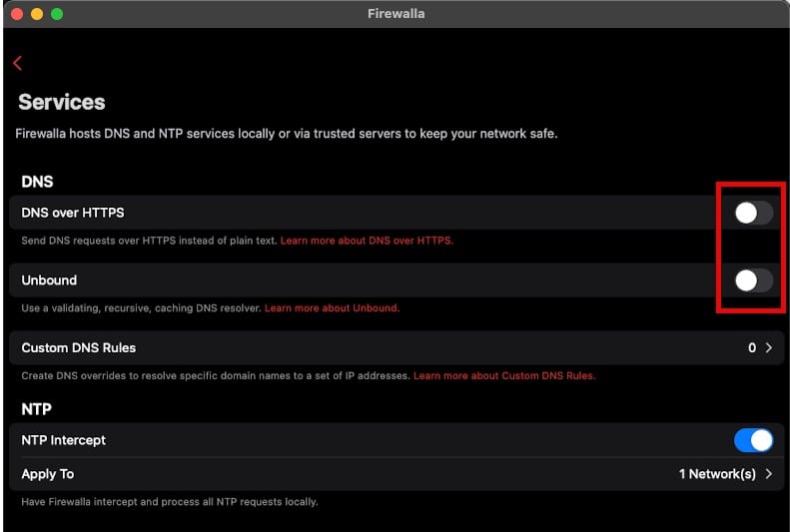Open Learn more about Custom DNS Rules
The image size is (790, 532).
(x=504, y=375)
